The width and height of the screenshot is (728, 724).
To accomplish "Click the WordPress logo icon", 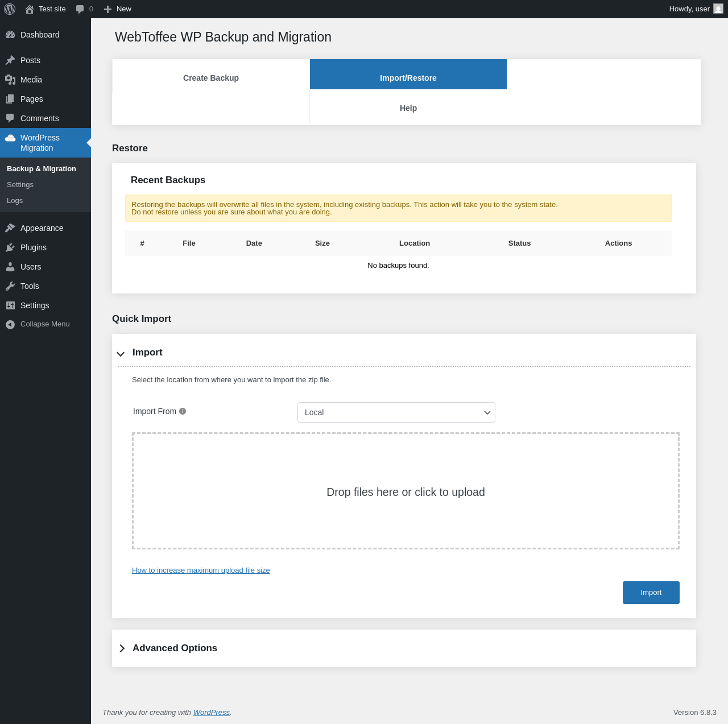I will 10,9.
